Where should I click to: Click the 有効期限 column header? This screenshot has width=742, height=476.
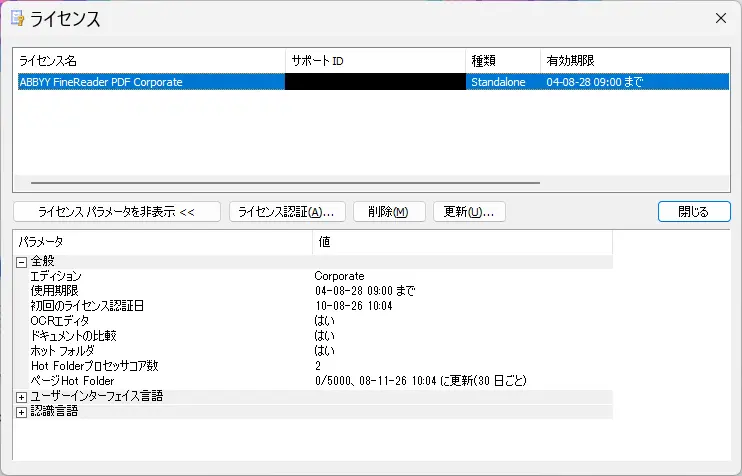pos(635,61)
